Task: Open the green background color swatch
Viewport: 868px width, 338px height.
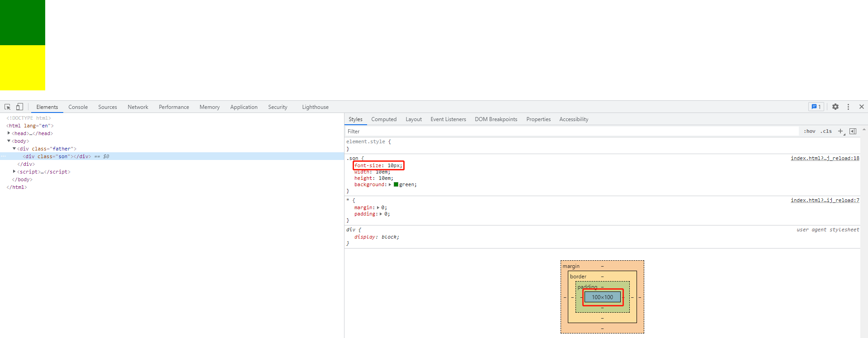Action: (x=396, y=184)
